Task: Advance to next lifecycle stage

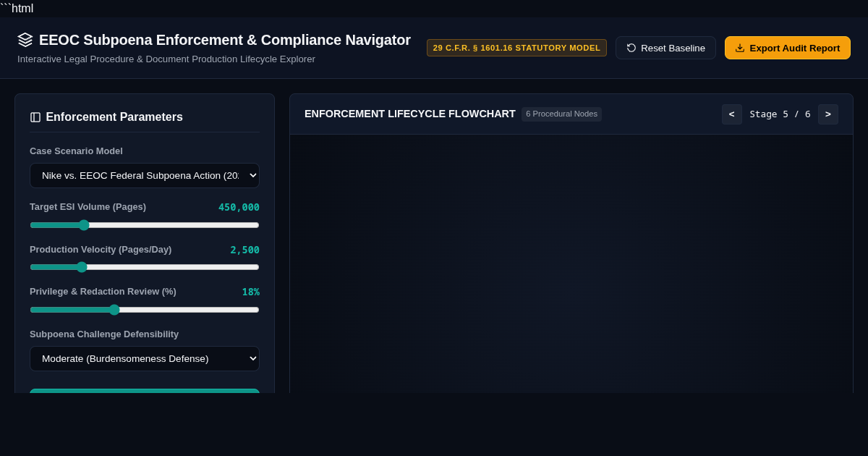Action: click(x=828, y=114)
